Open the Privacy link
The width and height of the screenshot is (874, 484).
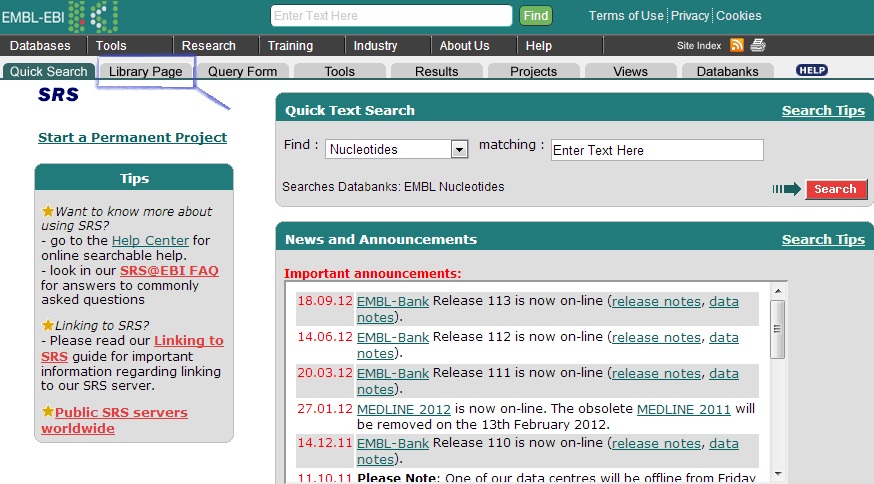tap(690, 16)
